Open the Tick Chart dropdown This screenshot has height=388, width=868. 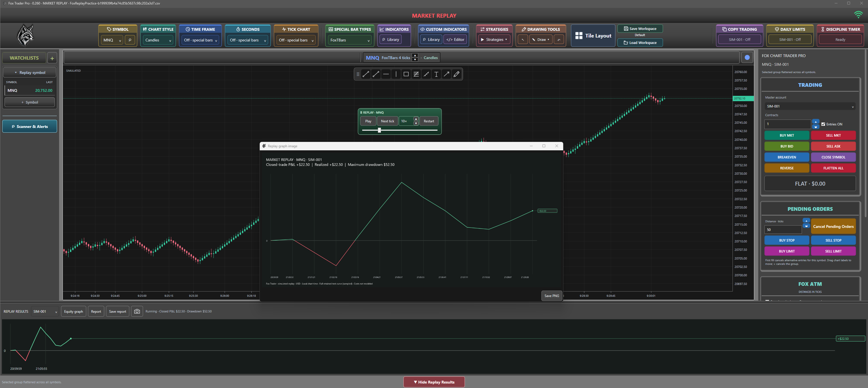296,40
